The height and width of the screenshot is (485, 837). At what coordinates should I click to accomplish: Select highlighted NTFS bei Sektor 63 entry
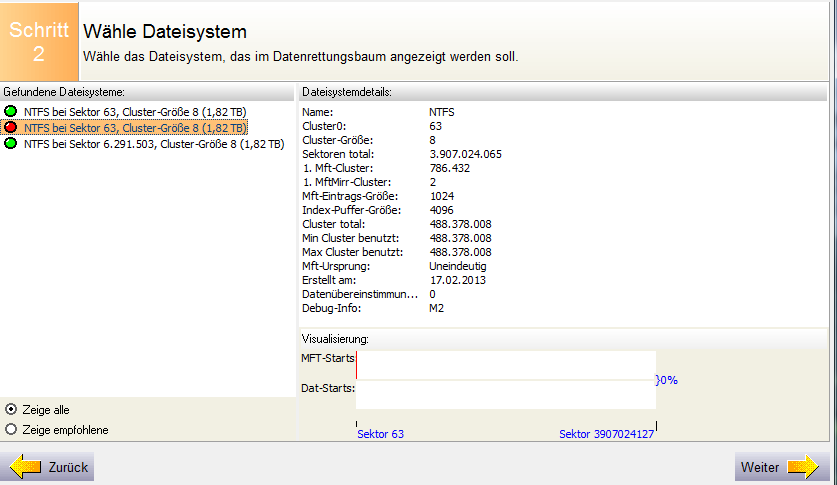[135, 128]
